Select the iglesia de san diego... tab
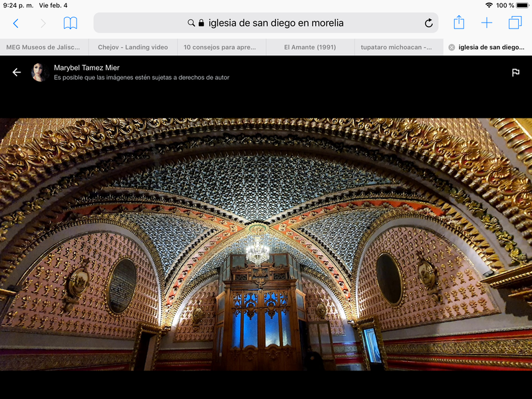 (487, 47)
